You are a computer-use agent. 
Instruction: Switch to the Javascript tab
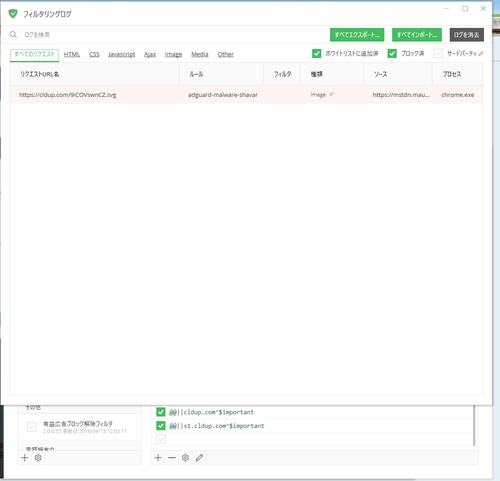coord(122,54)
